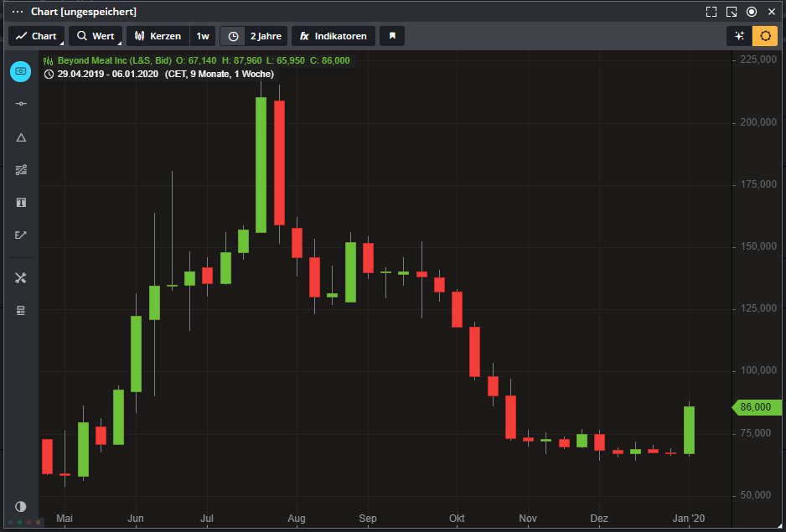Open the Wert search dropdown
Screen dimensions: 786x532
96,36
